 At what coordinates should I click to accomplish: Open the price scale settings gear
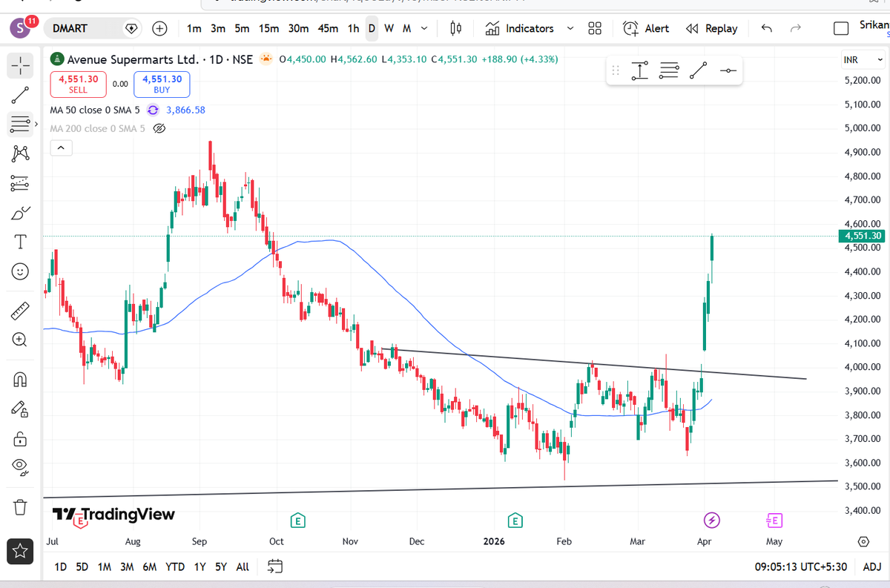[863, 541]
